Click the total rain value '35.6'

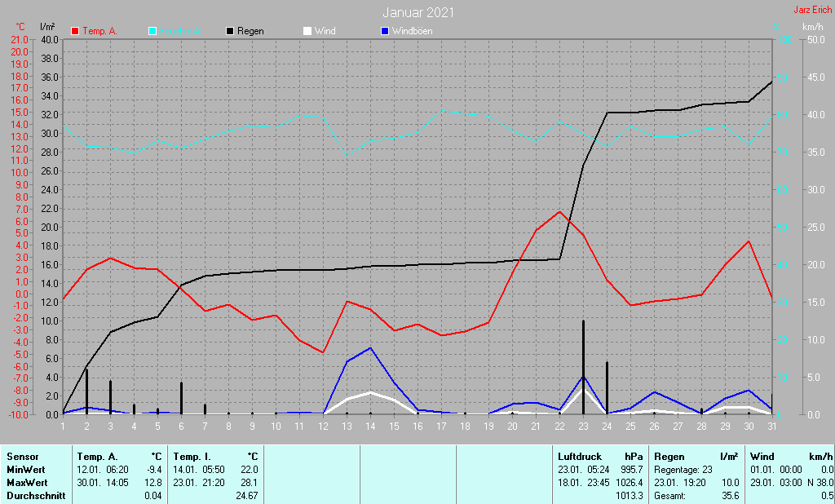tap(731, 496)
